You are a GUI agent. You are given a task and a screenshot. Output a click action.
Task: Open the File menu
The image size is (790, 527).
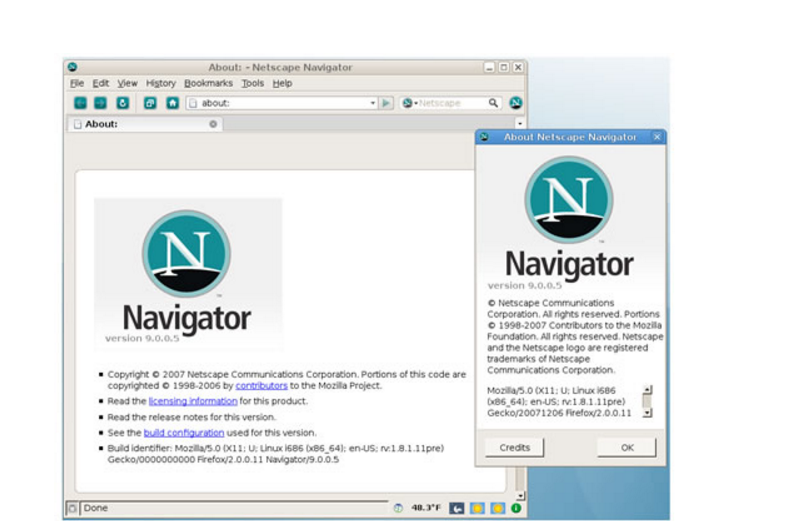pos(77,83)
